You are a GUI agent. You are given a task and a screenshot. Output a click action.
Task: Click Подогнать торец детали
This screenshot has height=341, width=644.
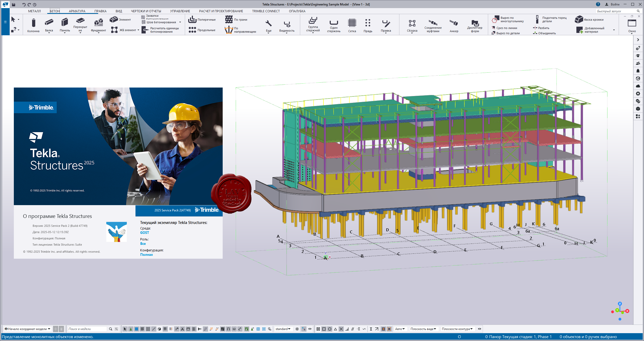(x=551, y=20)
